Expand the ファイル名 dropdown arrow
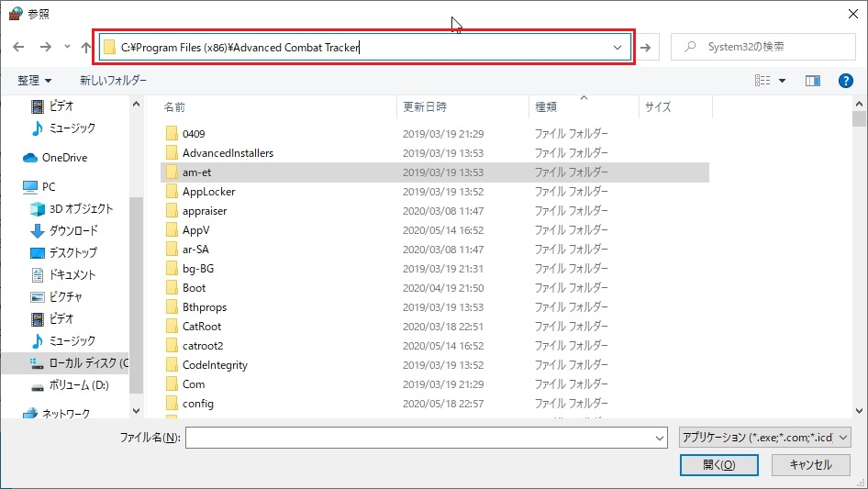Screen dimensions: 868x489 click(x=660, y=438)
